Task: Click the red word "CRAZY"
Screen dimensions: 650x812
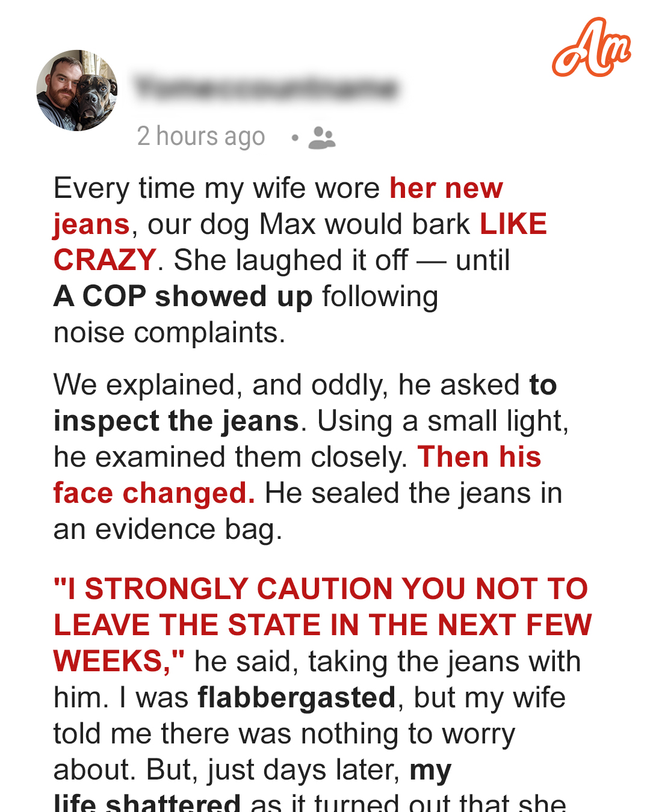Action: click(x=105, y=260)
